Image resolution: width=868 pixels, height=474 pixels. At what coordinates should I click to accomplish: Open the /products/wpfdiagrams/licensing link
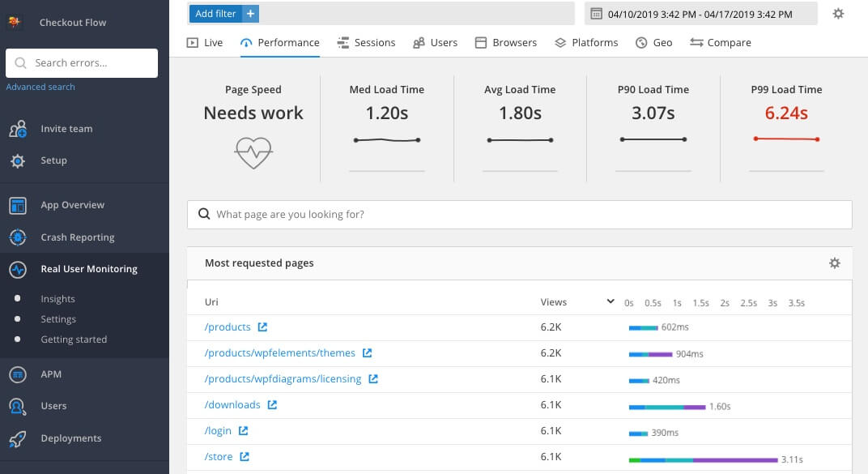pyautogui.click(x=283, y=378)
